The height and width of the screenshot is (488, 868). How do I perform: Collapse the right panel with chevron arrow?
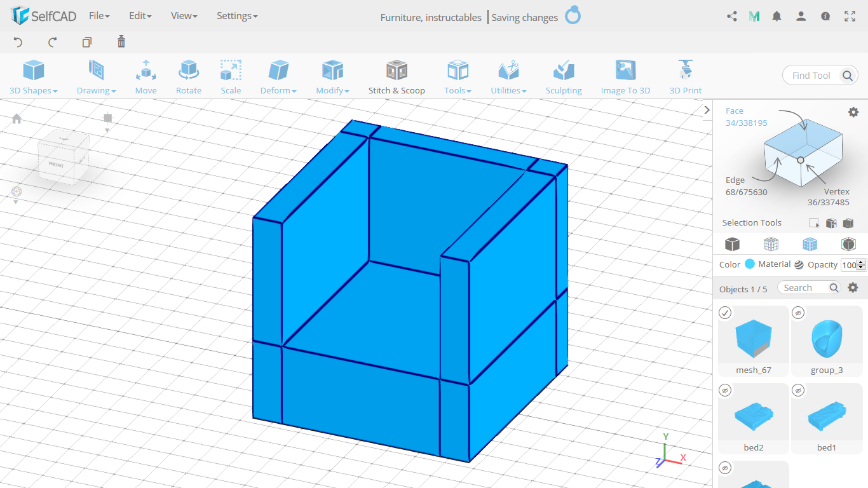pos(707,110)
